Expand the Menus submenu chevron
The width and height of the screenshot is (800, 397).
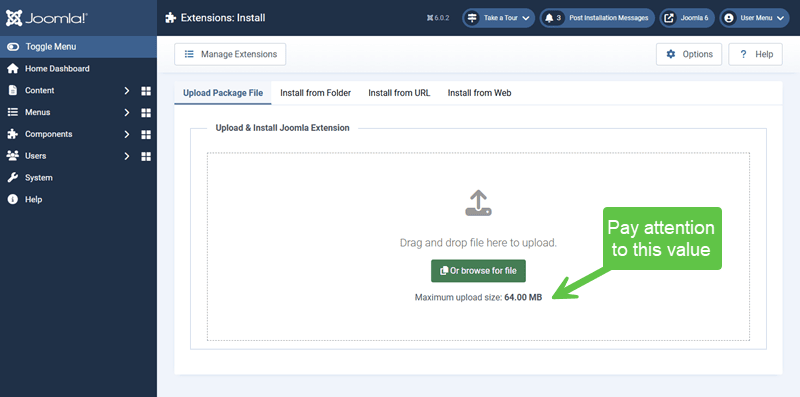127,113
